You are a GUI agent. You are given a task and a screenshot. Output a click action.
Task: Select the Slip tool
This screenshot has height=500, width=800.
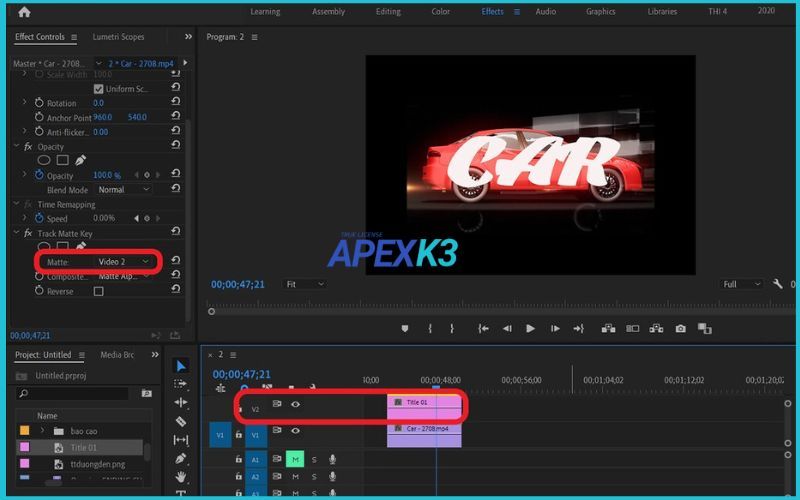tap(181, 440)
